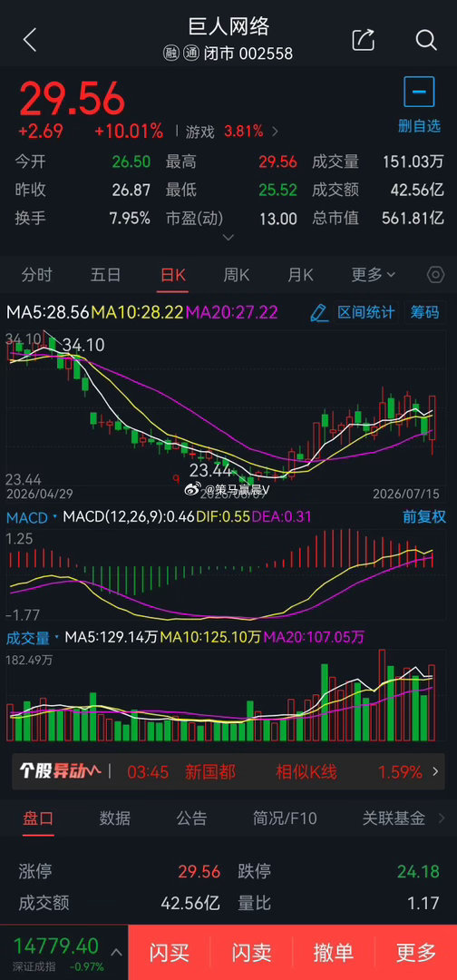Open the 个股异动 alert chevron
This screenshot has height=980, width=457.
(x=435, y=771)
